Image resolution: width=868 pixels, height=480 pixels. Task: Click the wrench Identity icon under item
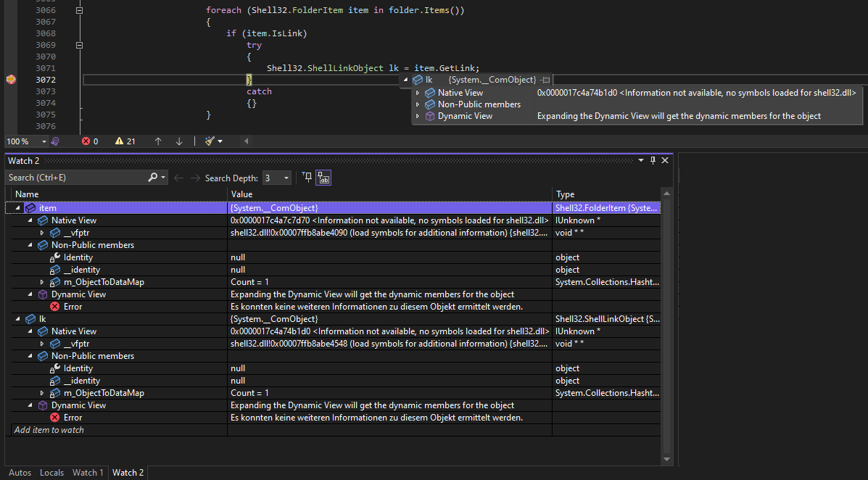(x=55, y=257)
